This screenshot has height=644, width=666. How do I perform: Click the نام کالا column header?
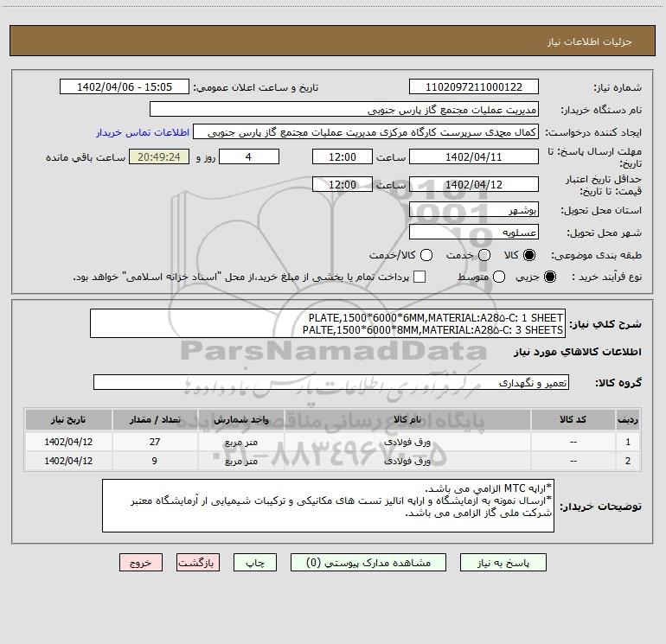pyautogui.click(x=407, y=420)
